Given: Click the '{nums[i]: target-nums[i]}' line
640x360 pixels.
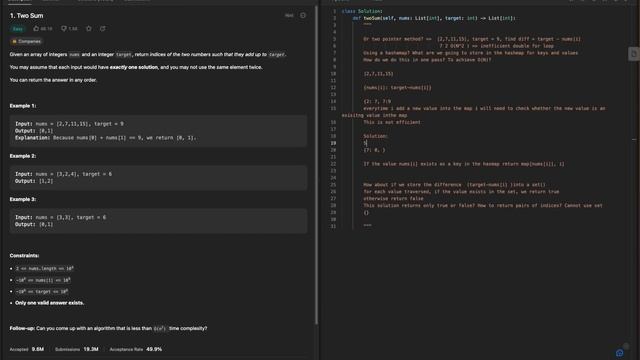Looking at the screenshot, I should pyautogui.click(x=397, y=87).
